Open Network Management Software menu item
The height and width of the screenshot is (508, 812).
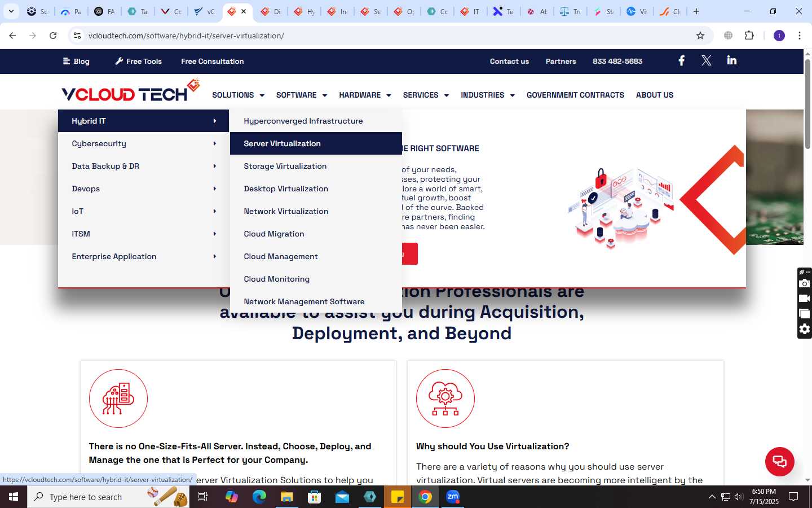click(316, 301)
